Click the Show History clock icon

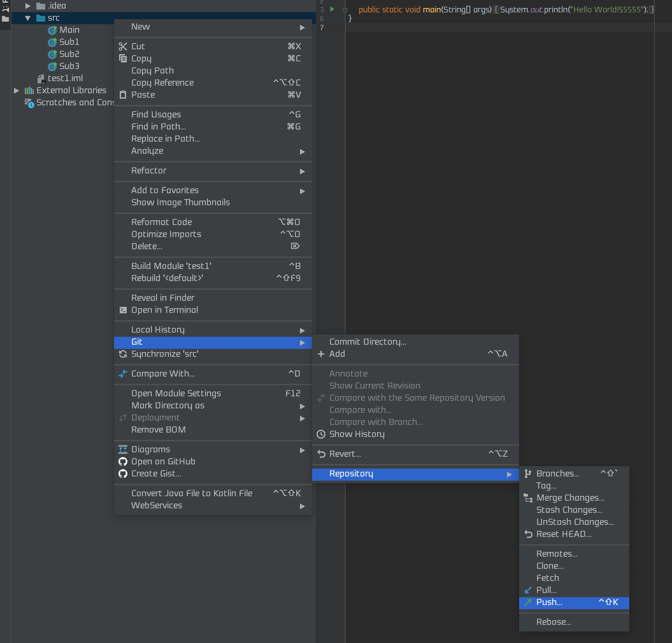[321, 434]
